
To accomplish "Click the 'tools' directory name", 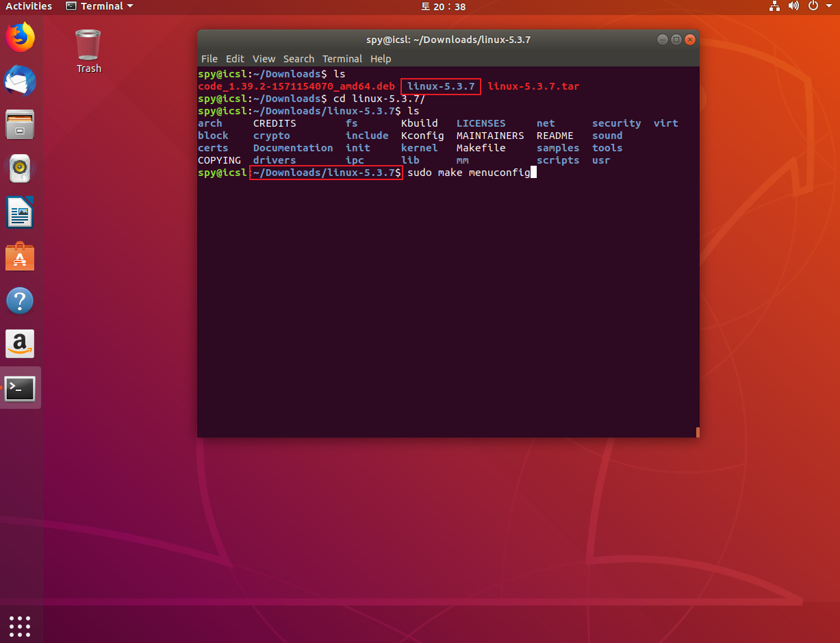I will 607,148.
